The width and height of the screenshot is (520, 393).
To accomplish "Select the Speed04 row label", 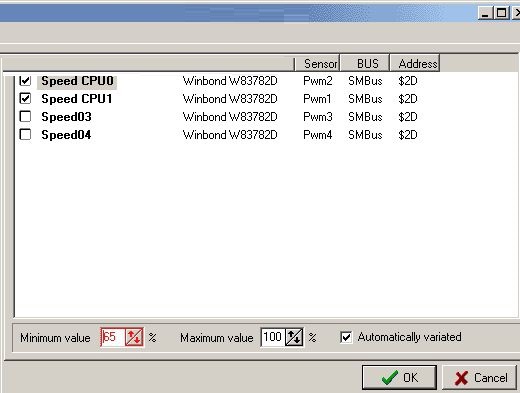I will 66,135.
